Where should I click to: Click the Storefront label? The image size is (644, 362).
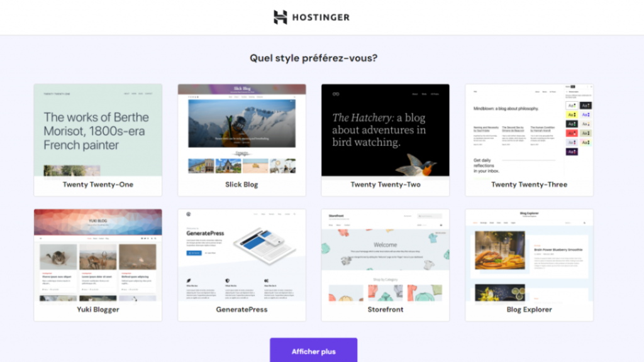click(386, 309)
